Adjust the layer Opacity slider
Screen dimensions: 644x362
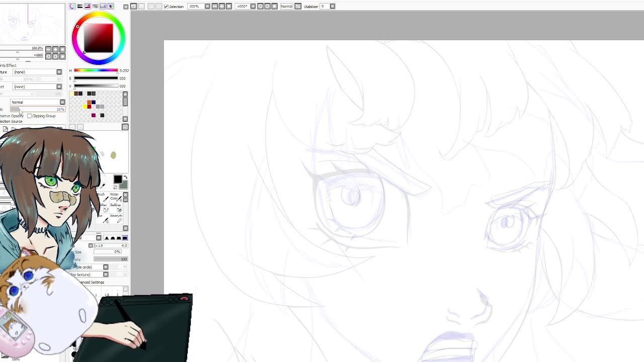[38, 109]
